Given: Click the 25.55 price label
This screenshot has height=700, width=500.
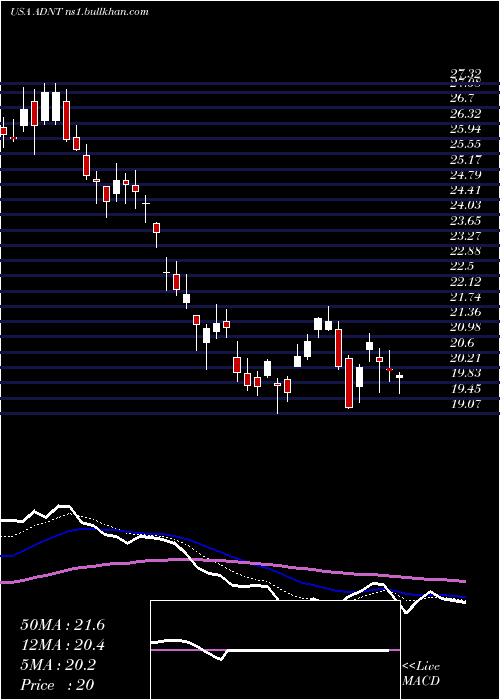Looking at the screenshot, I should click(467, 144).
